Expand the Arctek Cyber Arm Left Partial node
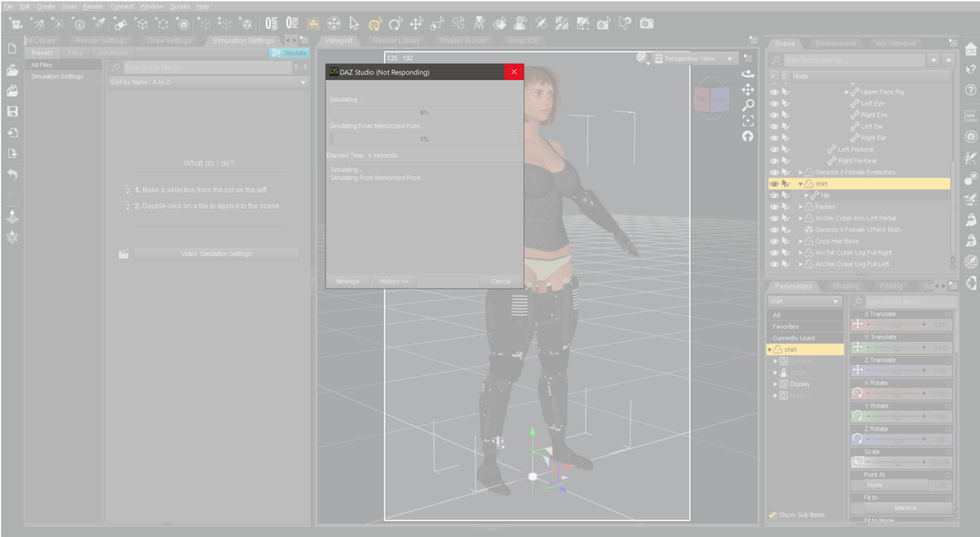This screenshot has height=537, width=980. pyautogui.click(x=801, y=219)
